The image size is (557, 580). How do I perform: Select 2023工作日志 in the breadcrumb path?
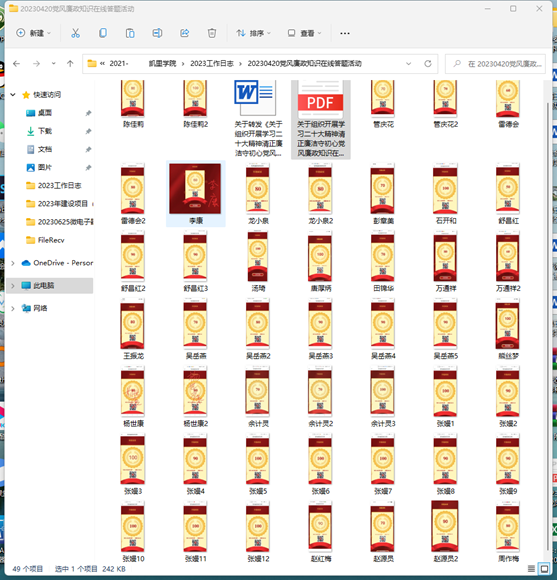click(212, 64)
